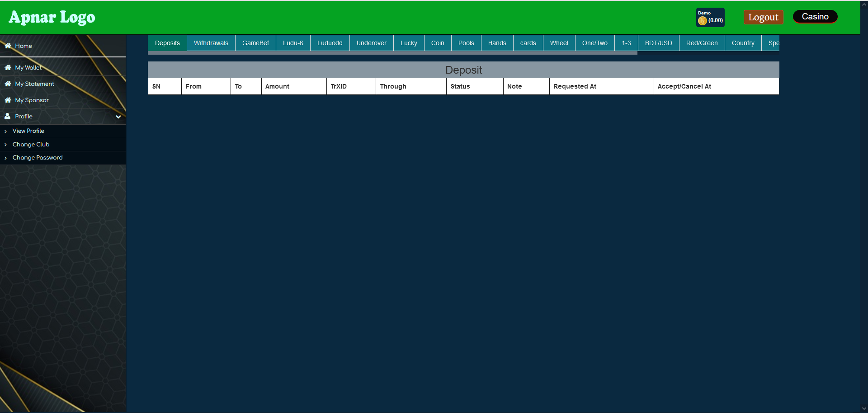Click the page scroll down arrow
Screen dimensions: 868x413
[x=864, y=408]
